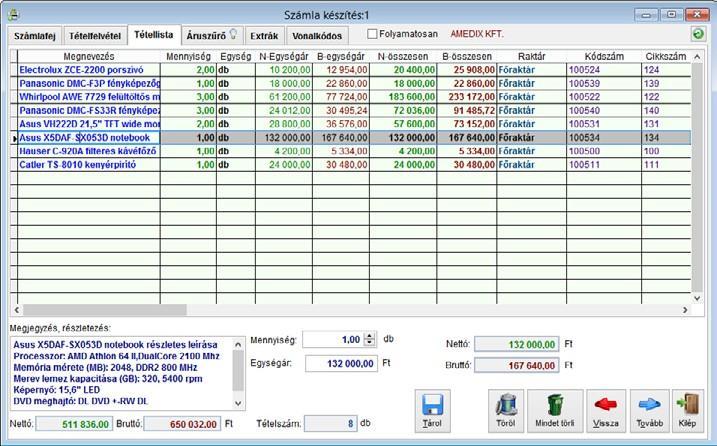Click the grid's scroll-down arrow
Image resolution: width=717 pixels, height=446 pixels.
(697, 298)
